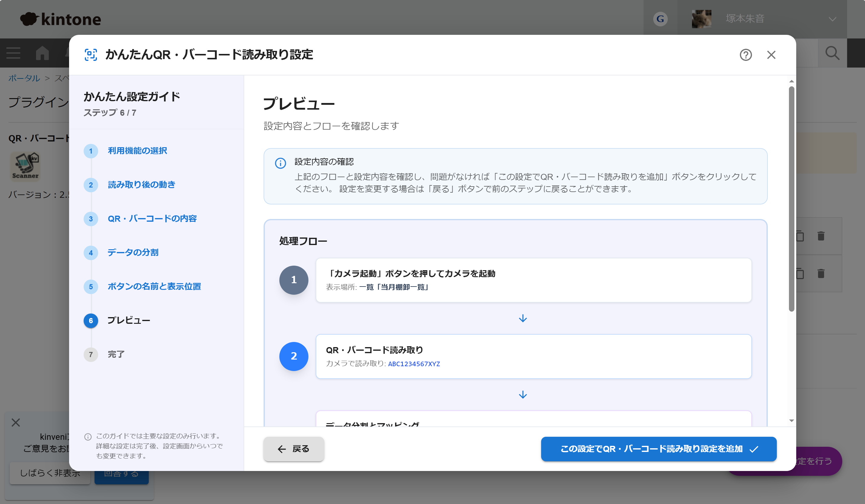The image size is (865, 504).
Task: Dismiss the feedback popup with X
Action: [x=16, y=422]
